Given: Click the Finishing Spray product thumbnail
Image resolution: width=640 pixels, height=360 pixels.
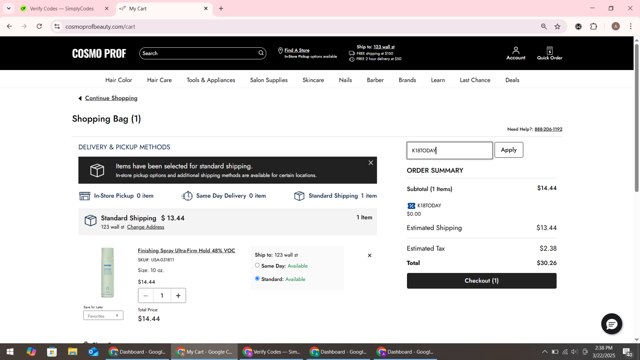Looking at the screenshot, I should 107,273.
